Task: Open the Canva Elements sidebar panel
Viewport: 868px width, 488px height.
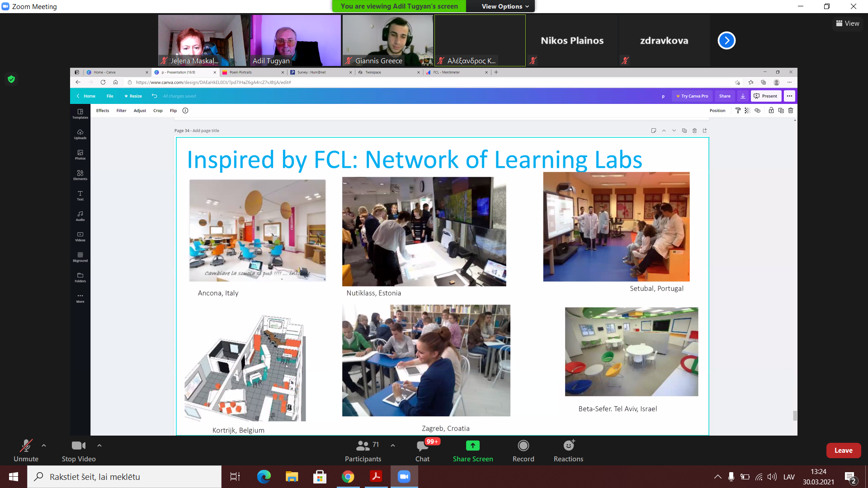Action: click(x=80, y=175)
